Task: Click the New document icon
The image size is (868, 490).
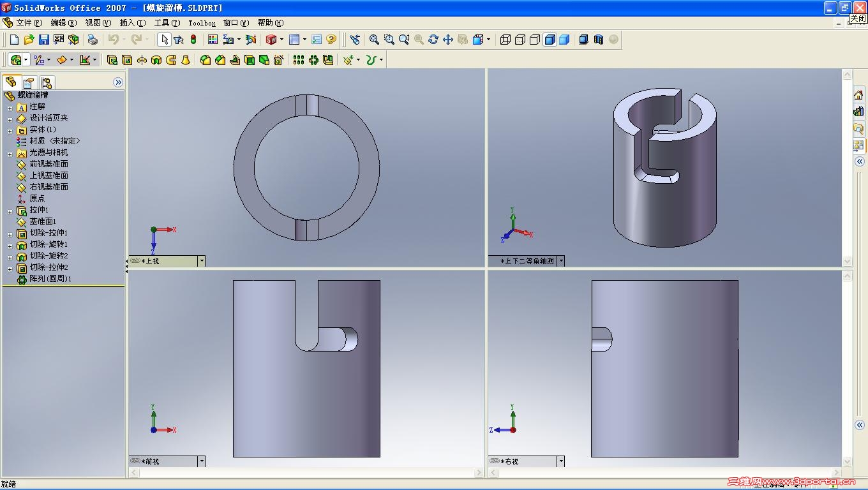Action: point(15,40)
